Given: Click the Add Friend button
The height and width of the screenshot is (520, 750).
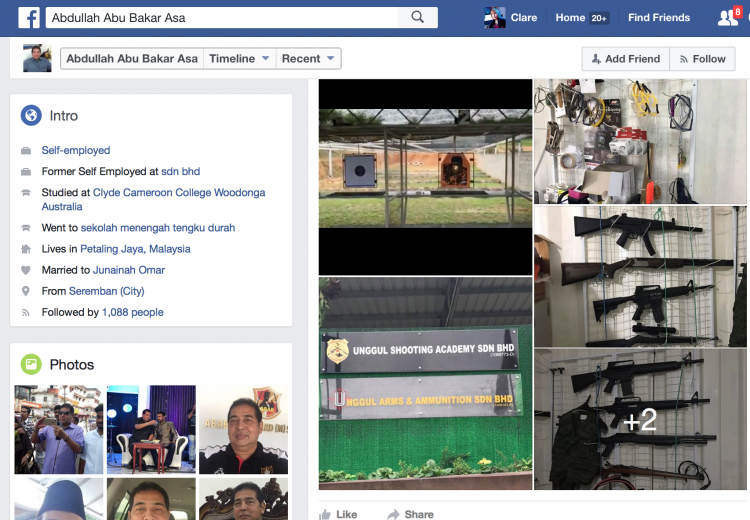Looking at the screenshot, I should [x=626, y=59].
